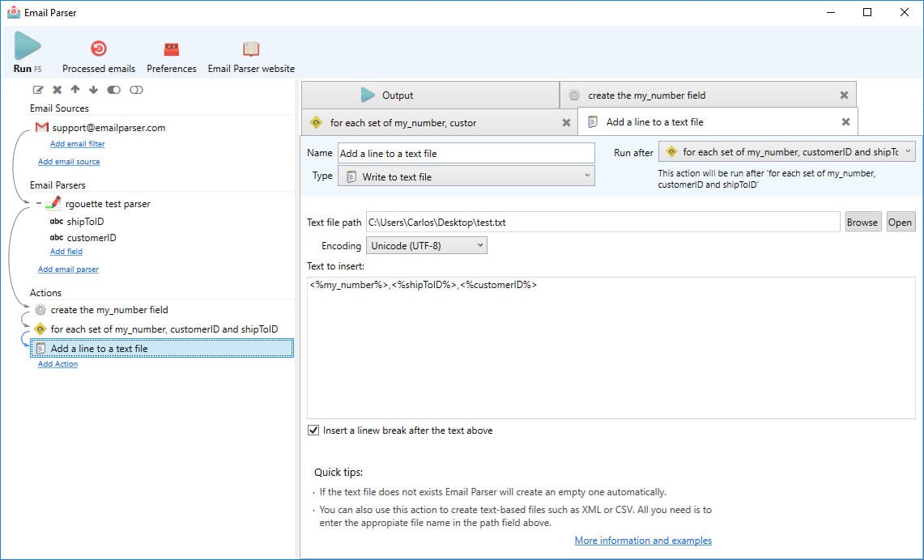924x560 pixels.
Task: Click the abc icon beside customerID
Action: (57, 237)
